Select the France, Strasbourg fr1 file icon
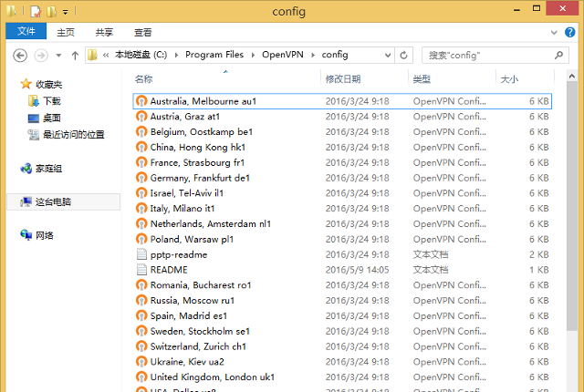Screen dimensions: 584x392 [141, 162]
